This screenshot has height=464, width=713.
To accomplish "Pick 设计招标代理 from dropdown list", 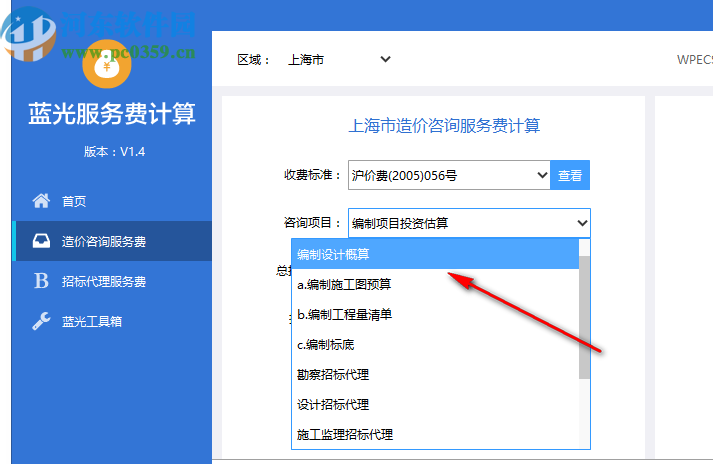I will (435, 404).
